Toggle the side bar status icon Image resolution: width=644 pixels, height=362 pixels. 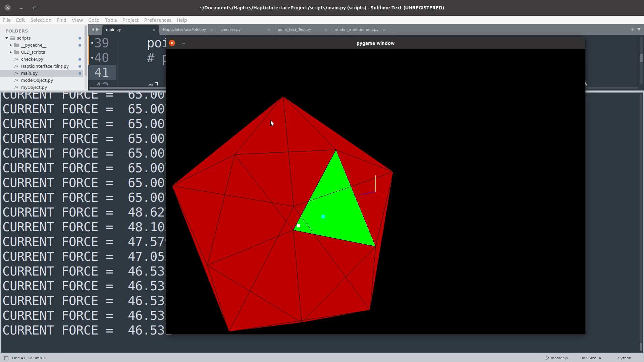point(6,358)
